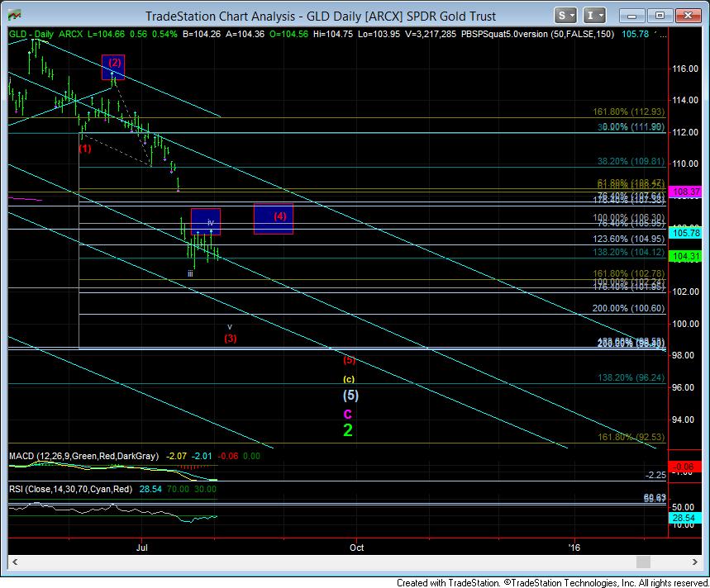Open the I interval-link dropdown button

pyautogui.click(x=594, y=16)
